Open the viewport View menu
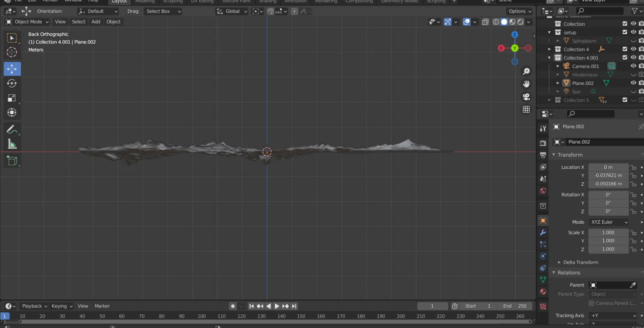The width and height of the screenshot is (644, 328). [x=60, y=22]
